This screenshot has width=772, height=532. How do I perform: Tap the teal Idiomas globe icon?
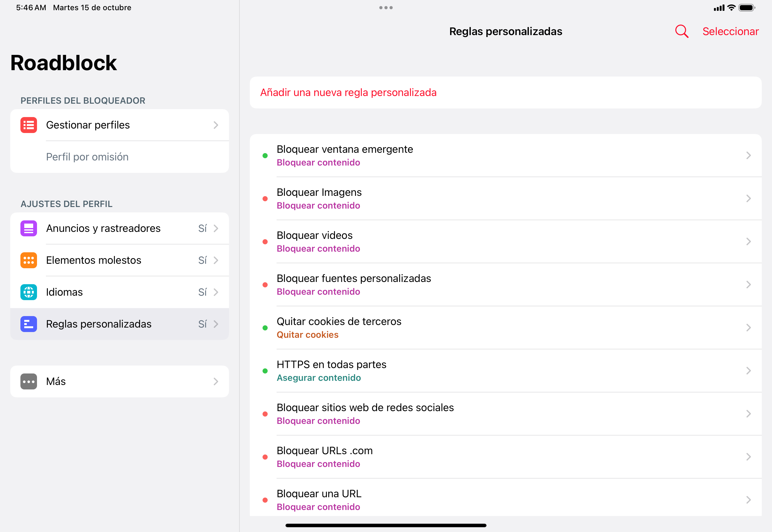coord(29,292)
